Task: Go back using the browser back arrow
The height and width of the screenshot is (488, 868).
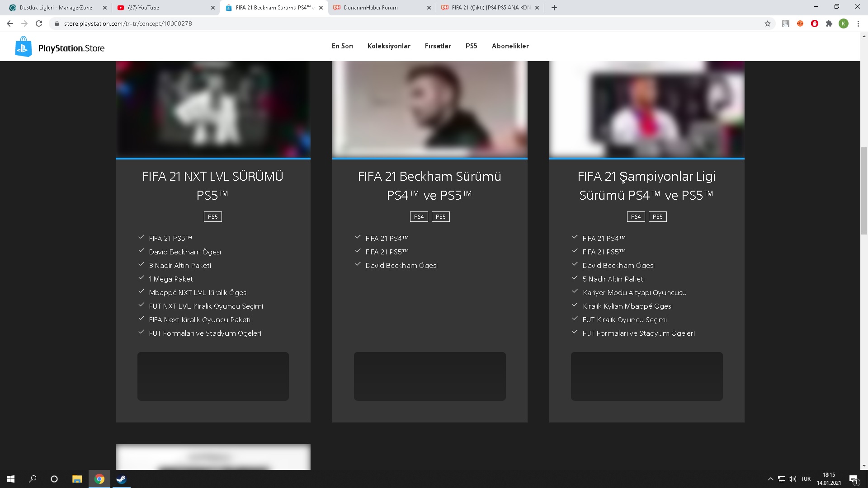Action: (x=10, y=23)
